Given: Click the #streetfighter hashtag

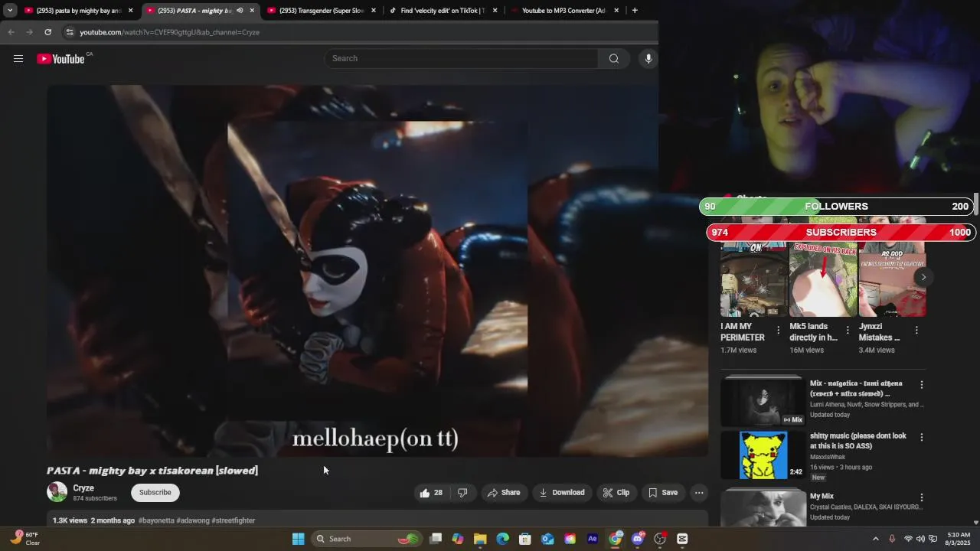Looking at the screenshot, I should [x=234, y=520].
